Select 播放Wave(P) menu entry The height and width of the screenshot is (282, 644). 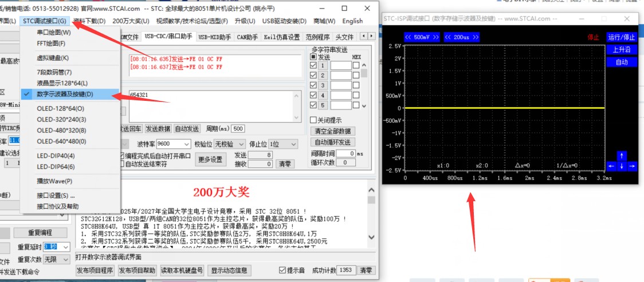click(x=70, y=181)
